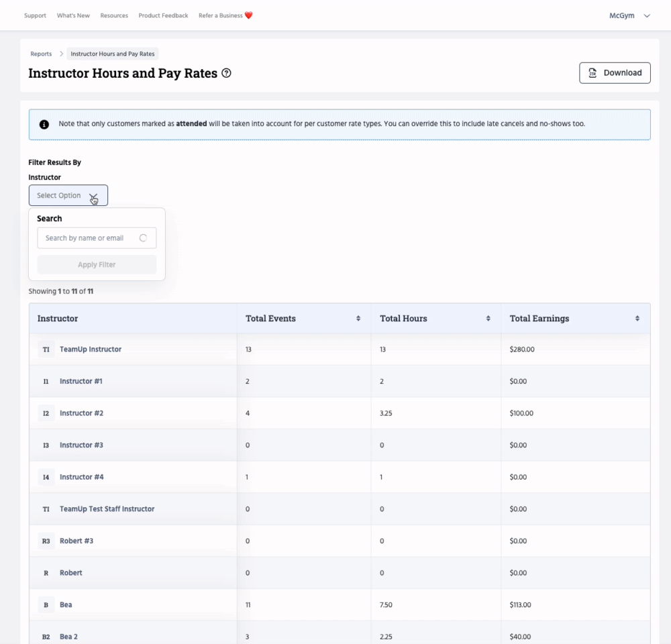The height and width of the screenshot is (644, 671).
Task: Open the Support menu item
Action: (x=35, y=15)
